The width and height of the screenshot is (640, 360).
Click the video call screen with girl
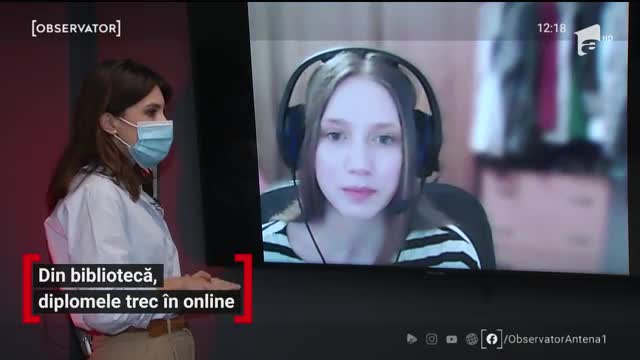point(438,138)
